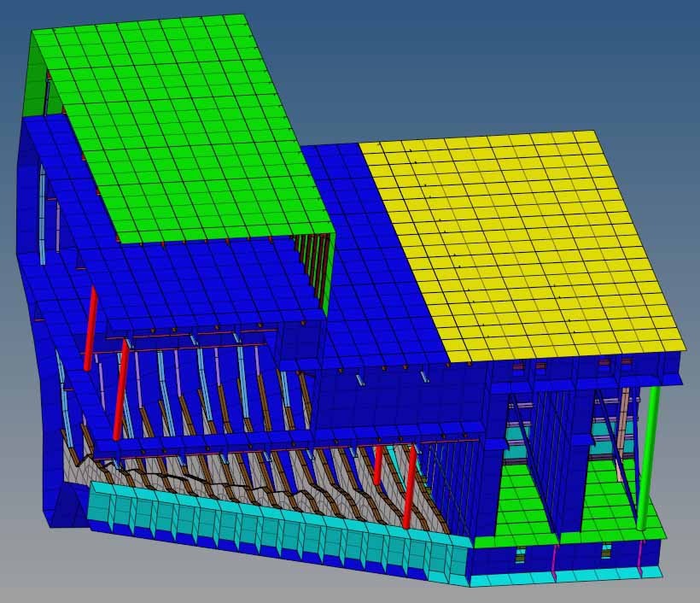
Task: Pick the light blue vertical stiffener on the left wall
Action: coord(42,214)
